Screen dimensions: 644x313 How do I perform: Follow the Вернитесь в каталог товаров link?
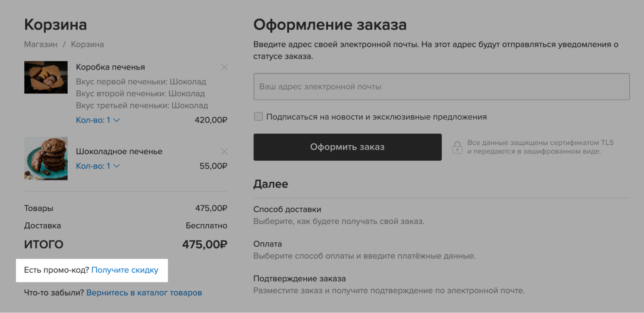[144, 293]
